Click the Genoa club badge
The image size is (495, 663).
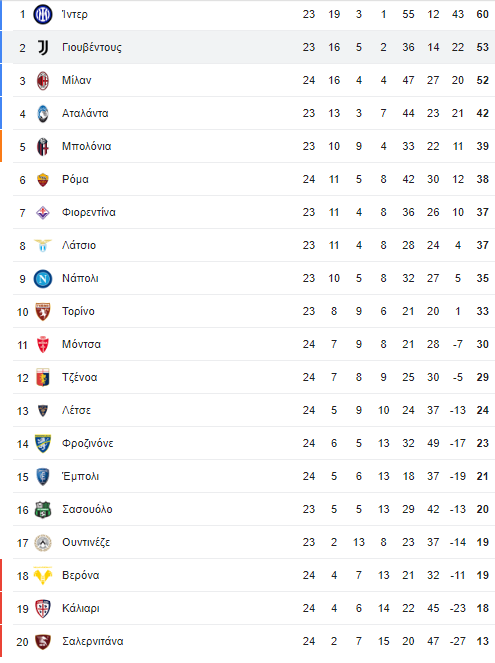tap(43, 378)
